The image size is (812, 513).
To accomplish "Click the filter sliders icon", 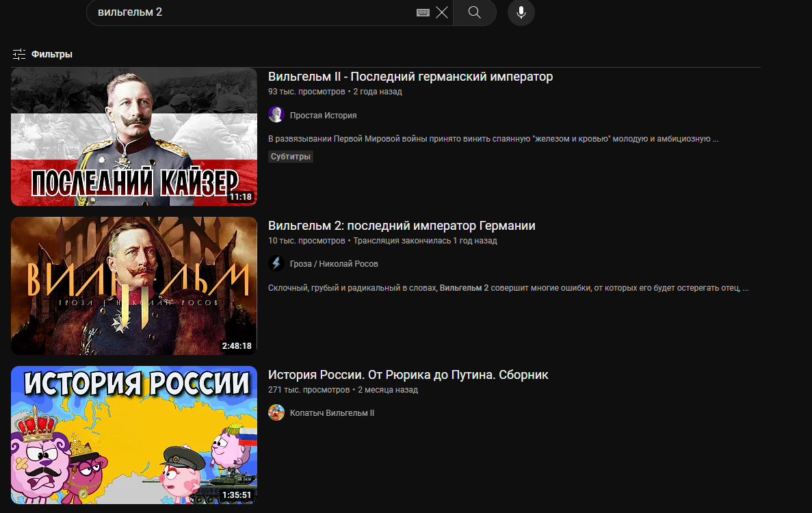I will (x=19, y=54).
